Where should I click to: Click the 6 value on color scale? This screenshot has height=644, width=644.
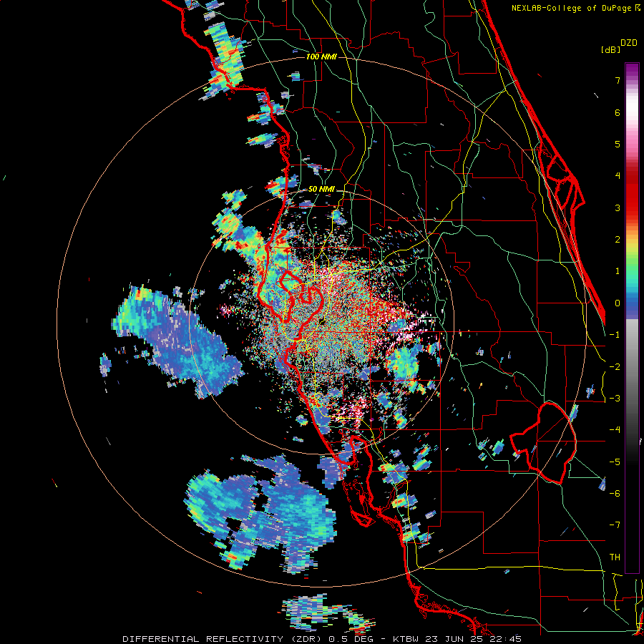(618, 112)
